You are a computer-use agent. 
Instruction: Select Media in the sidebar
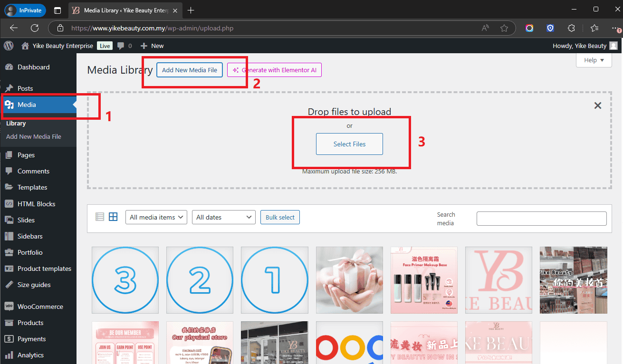[x=38, y=105]
